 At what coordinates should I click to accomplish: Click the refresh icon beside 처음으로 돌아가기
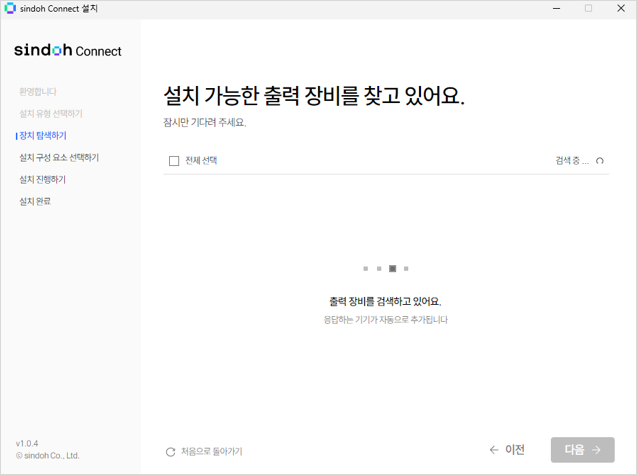(x=171, y=452)
